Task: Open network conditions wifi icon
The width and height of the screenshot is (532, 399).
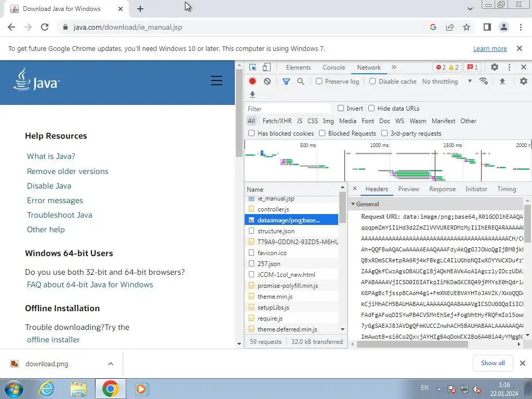Action: (484, 82)
